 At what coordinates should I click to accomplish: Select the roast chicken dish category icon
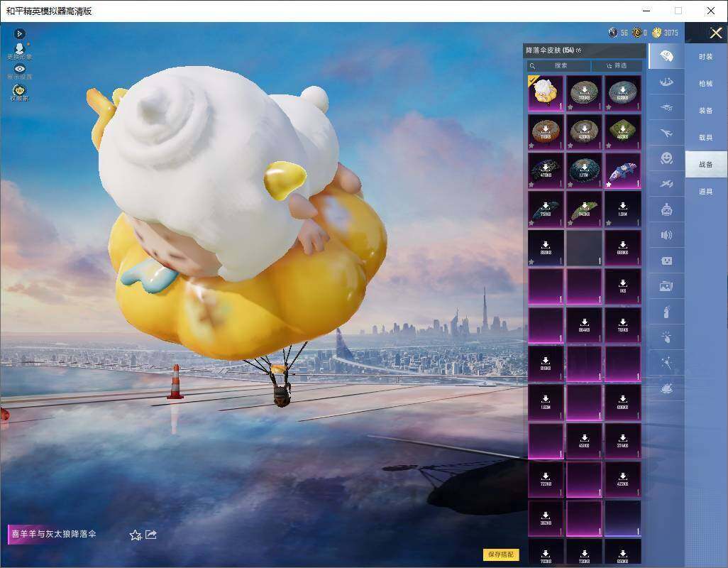click(666, 388)
